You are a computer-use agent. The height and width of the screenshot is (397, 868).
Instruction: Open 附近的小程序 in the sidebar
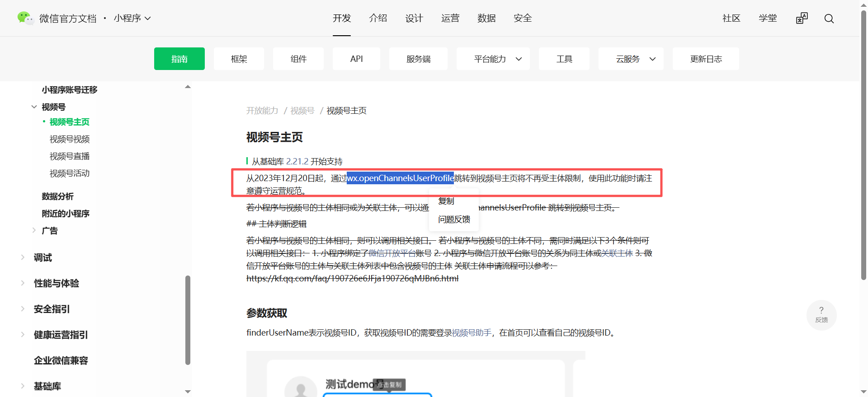coord(66,214)
